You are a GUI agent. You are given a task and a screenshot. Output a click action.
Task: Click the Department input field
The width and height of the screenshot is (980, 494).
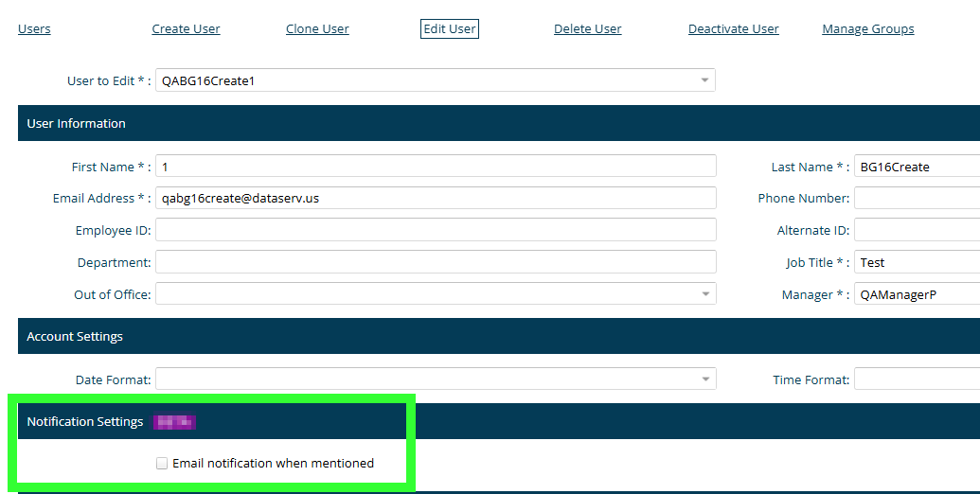tap(436, 262)
